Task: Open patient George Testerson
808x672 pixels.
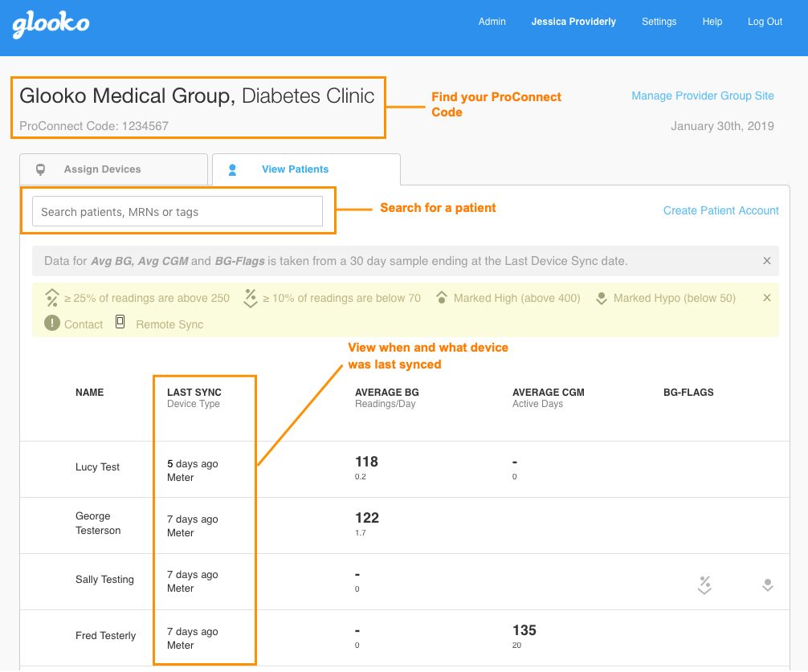Action: (x=98, y=523)
